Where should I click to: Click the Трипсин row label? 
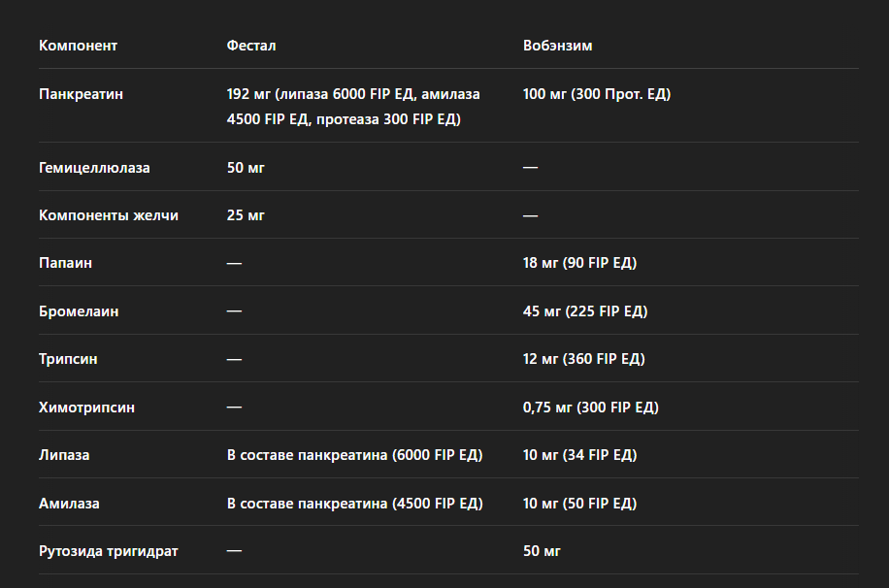pyautogui.click(x=68, y=359)
